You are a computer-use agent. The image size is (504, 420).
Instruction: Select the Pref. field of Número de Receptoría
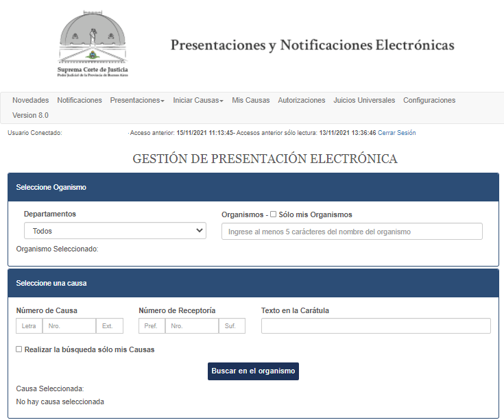click(152, 326)
